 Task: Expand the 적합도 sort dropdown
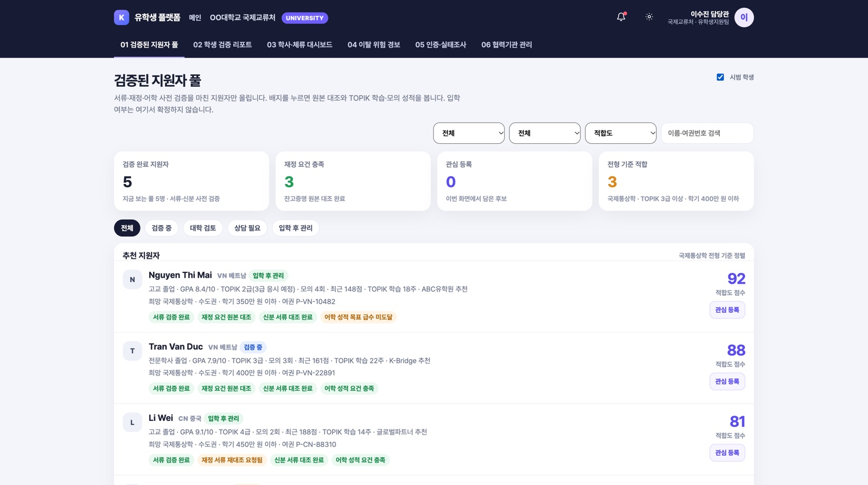tap(621, 133)
